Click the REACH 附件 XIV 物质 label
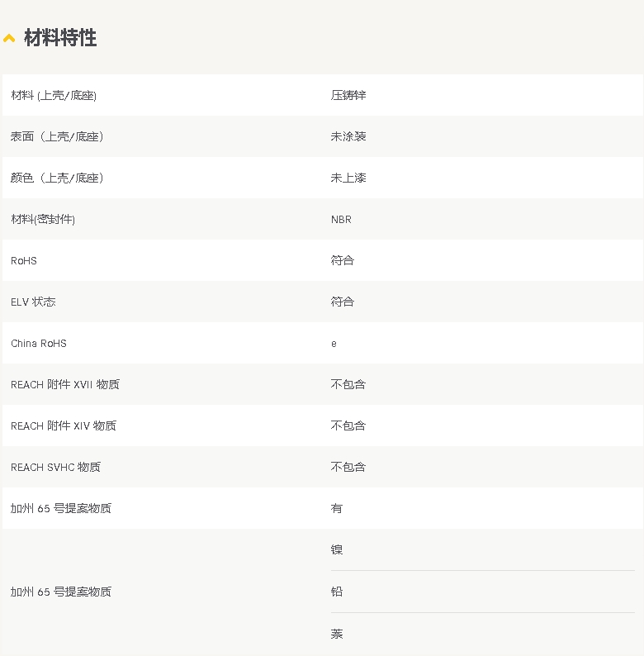This screenshot has height=656, width=644. coord(64,425)
